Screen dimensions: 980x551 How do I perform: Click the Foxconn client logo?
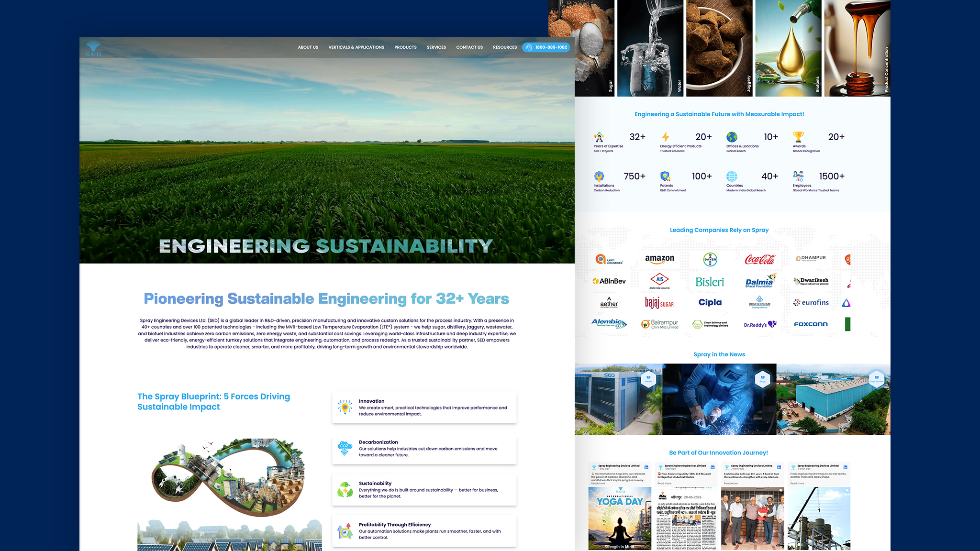point(811,324)
